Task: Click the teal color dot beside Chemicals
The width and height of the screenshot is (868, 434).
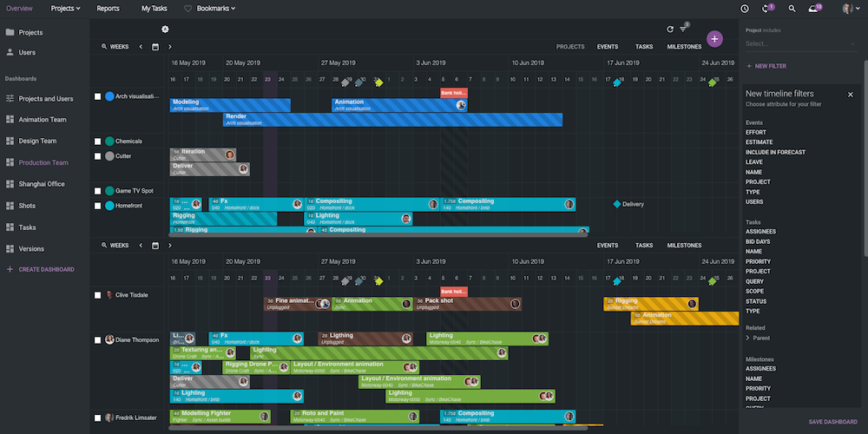Action: [x=109, y=141]
